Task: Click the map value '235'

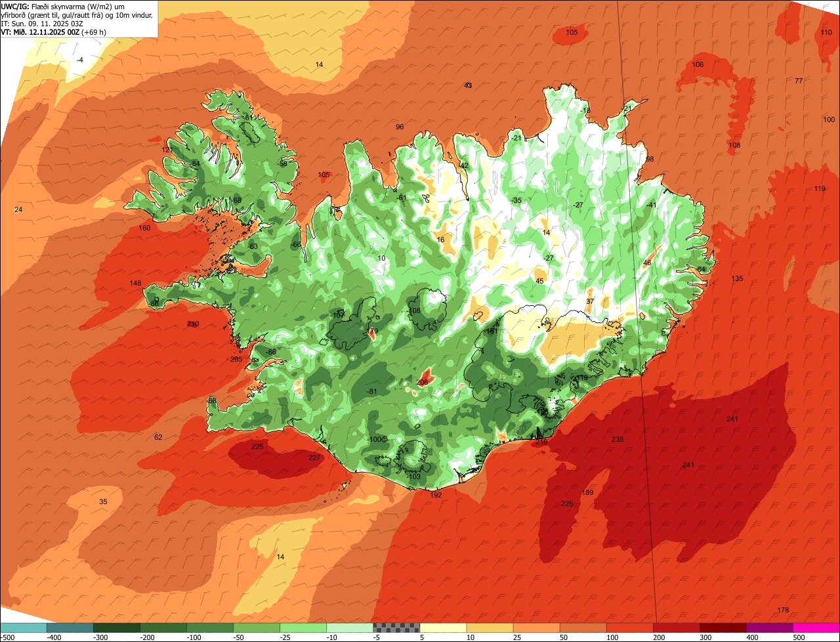Action: tap(618, 440)
